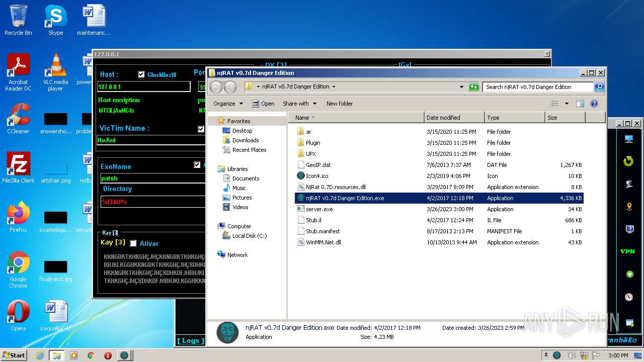The image size is (644, 362).
Task: Expand the Share with dropdown
Action: [300, 104]
